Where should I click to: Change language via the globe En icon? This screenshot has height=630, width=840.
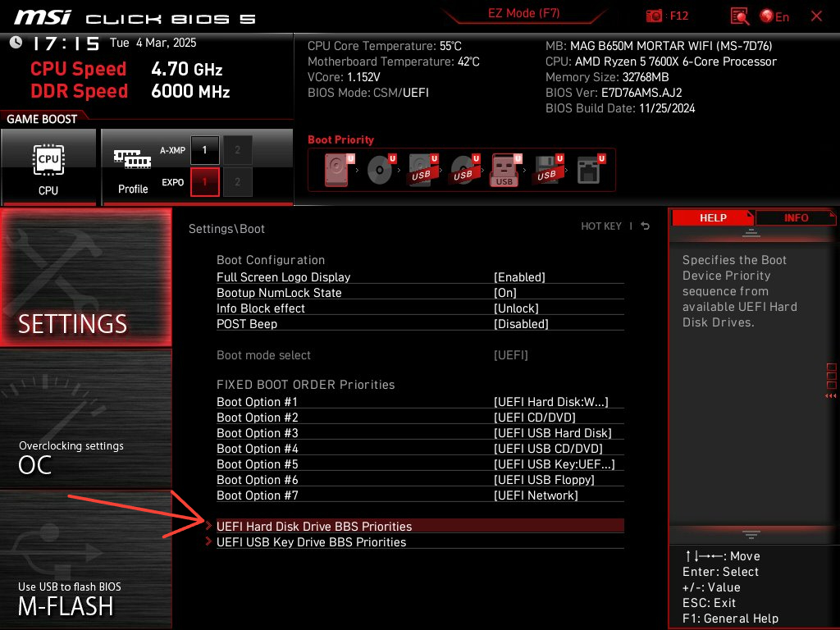pyautogui.click(x=774, y=16)
